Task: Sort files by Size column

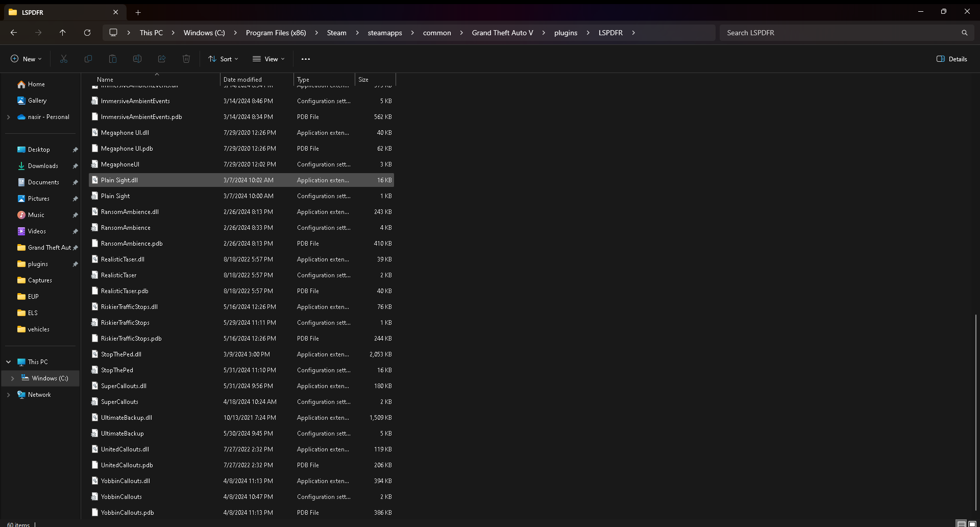Action: tap(363, 80)
